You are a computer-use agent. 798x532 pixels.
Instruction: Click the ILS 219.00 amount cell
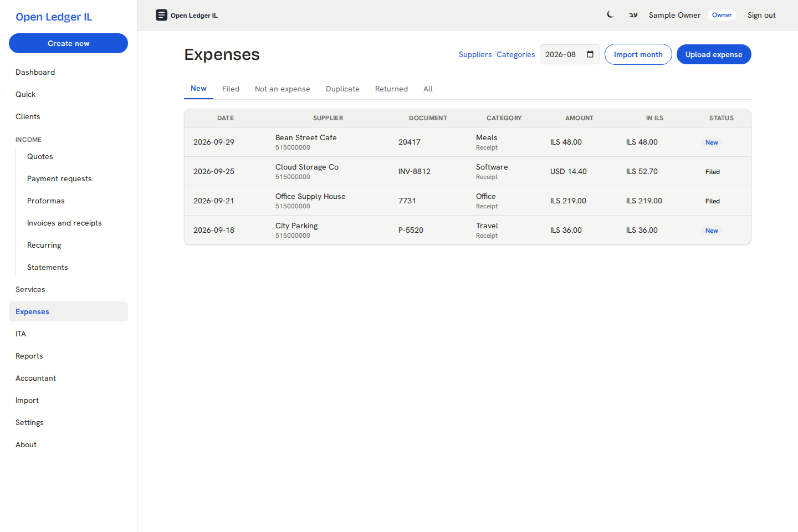coord(568,201)
